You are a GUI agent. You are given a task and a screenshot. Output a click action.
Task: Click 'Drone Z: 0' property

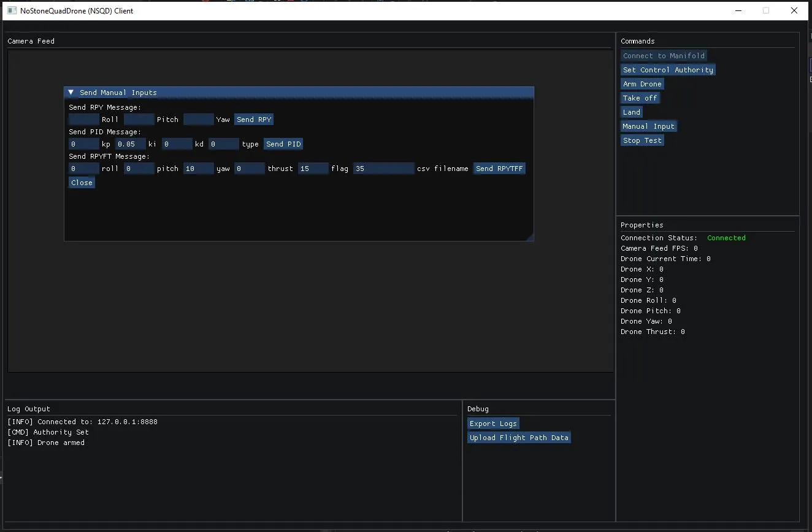coord(642,290)
